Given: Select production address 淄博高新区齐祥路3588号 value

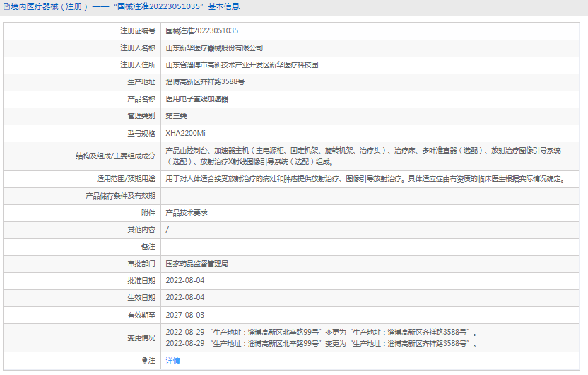Looking at the screenshot, I should pos(205,82).
